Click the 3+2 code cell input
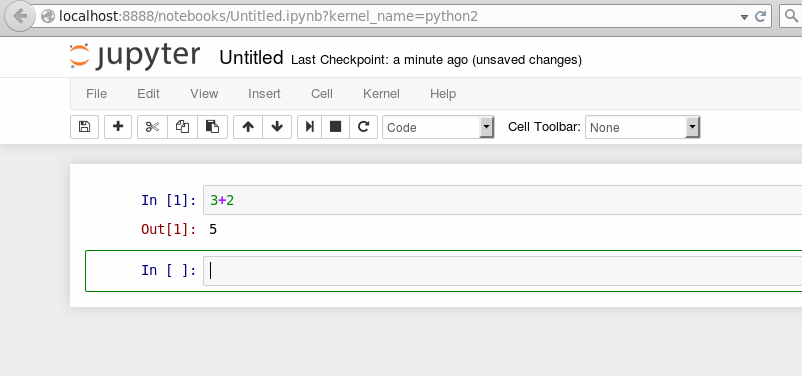802x376 pixels. pyautogui.click(x=503, y=200)
